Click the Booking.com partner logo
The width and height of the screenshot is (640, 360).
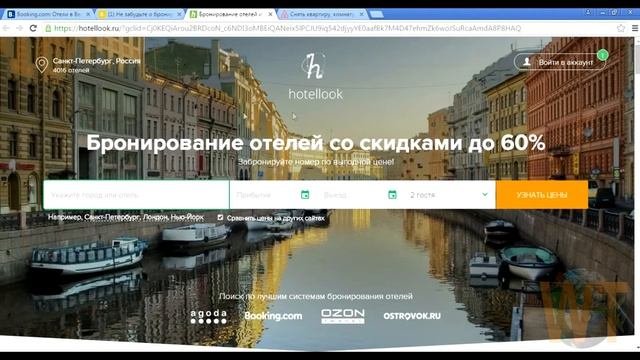tap(273, 316)
